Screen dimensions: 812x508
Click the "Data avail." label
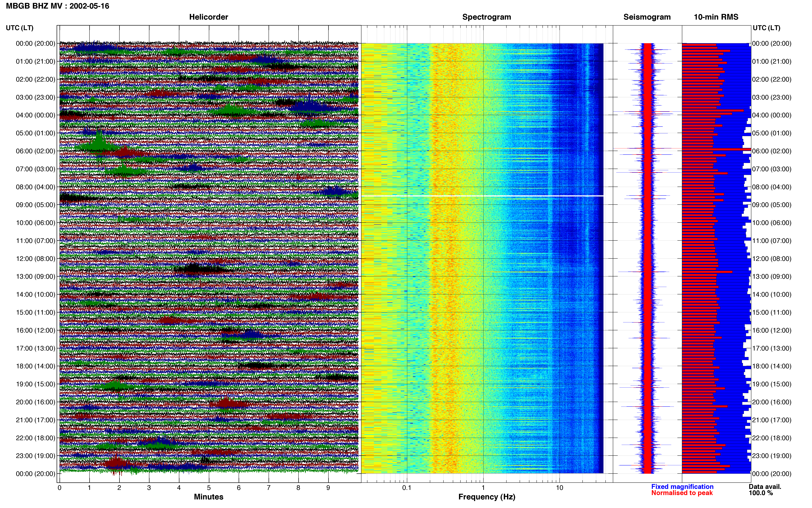pyautogui.click(x=765, y=486)
